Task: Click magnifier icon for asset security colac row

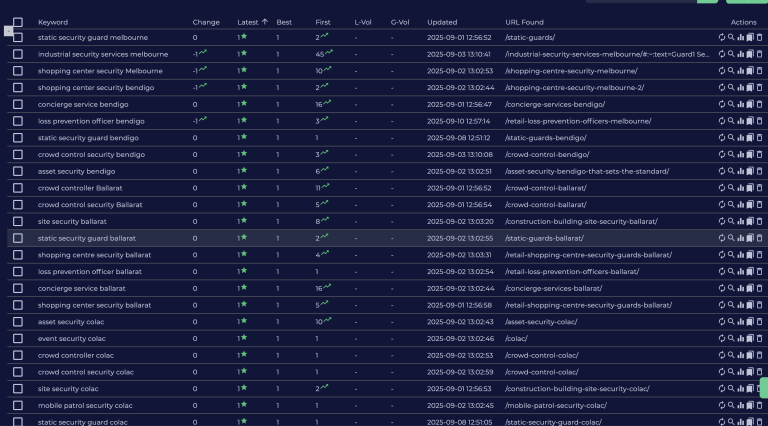Action: coord(731,322)
